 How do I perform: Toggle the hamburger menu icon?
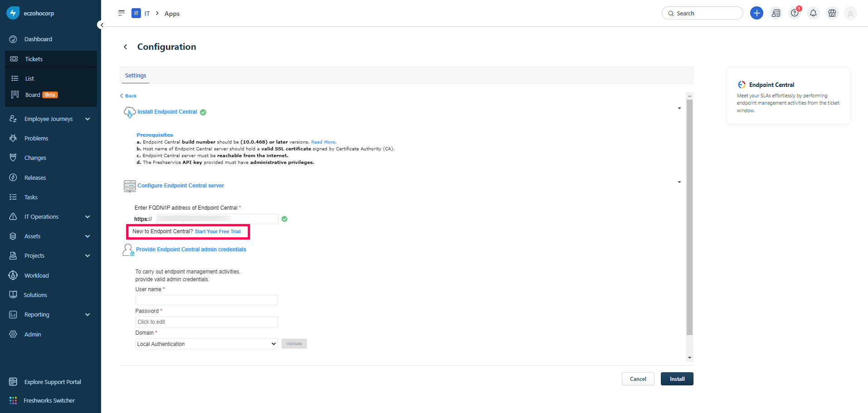click(121, 13)
